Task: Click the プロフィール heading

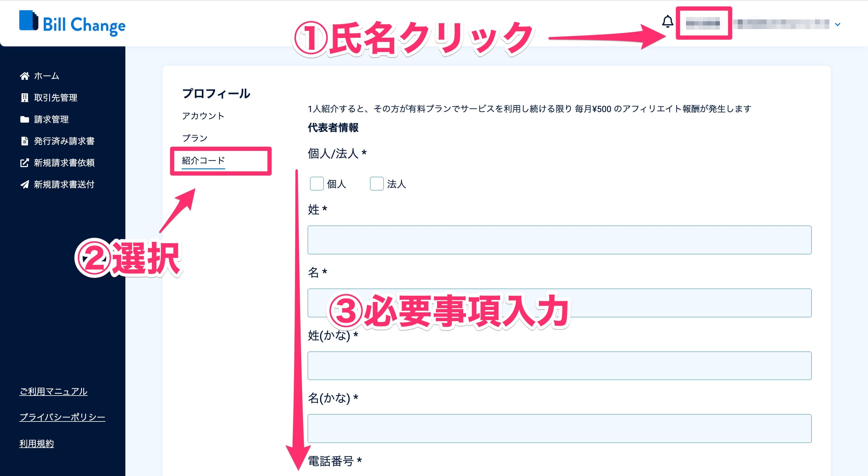Action: click(x=216, y=94)
